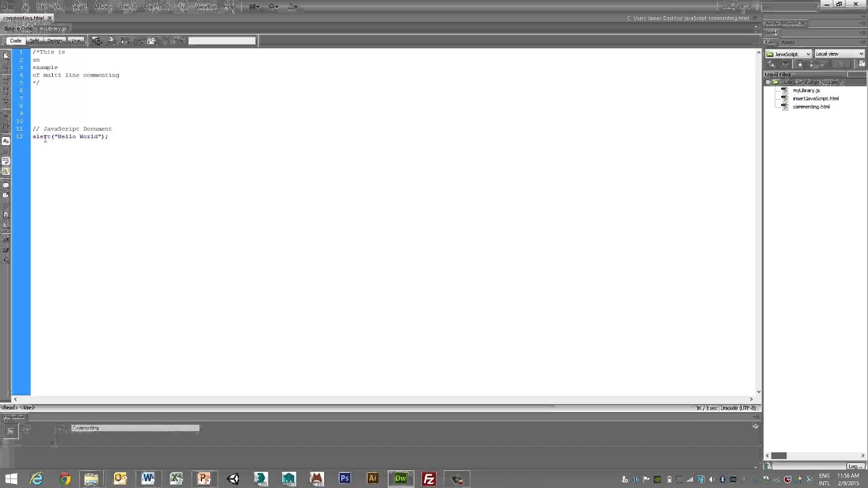
Task: Click line 12 alert code text
Action: click(x=70, y=136)
